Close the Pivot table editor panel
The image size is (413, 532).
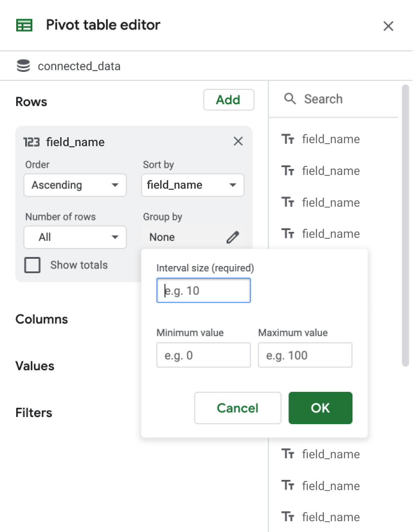pos(388,26)
